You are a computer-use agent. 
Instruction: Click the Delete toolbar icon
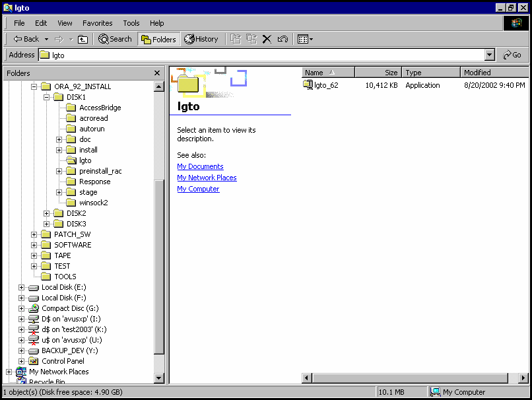coord(267,40)
